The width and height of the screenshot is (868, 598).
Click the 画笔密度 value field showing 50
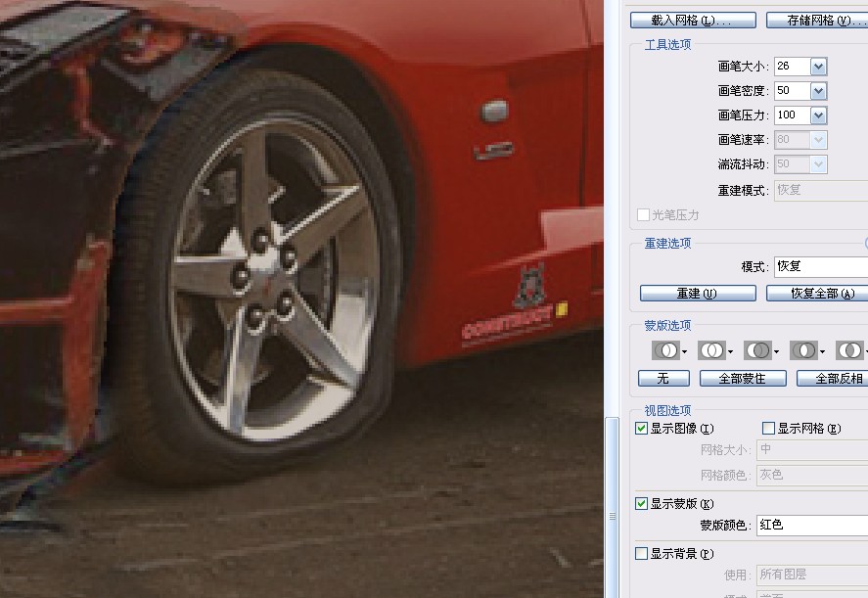pyautogui.click(x=793, y=91)
